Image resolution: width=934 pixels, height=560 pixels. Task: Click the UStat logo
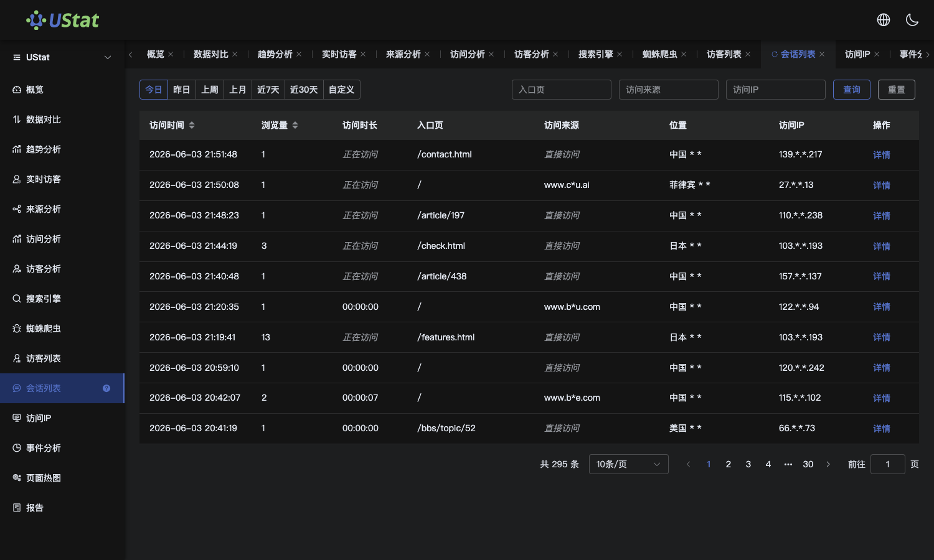coord(62,20)
